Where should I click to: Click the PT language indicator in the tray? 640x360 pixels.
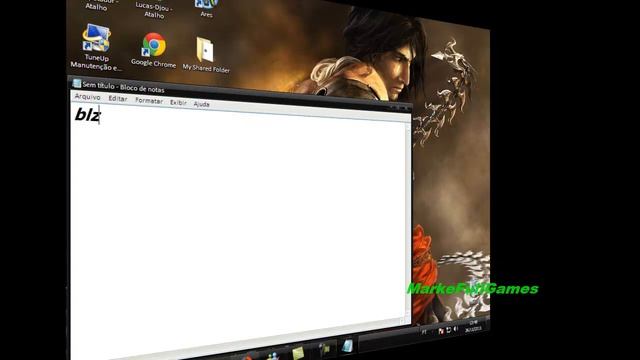(424, 332)
